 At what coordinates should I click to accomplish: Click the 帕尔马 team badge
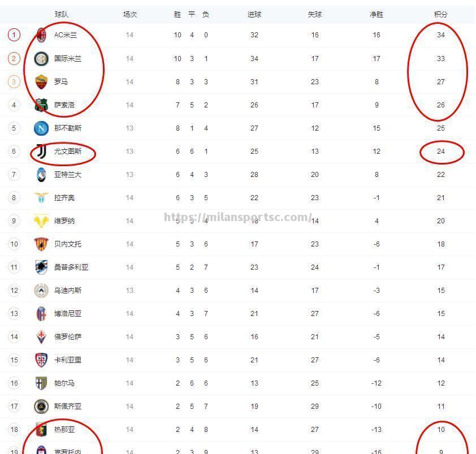[x=41, y=383]
